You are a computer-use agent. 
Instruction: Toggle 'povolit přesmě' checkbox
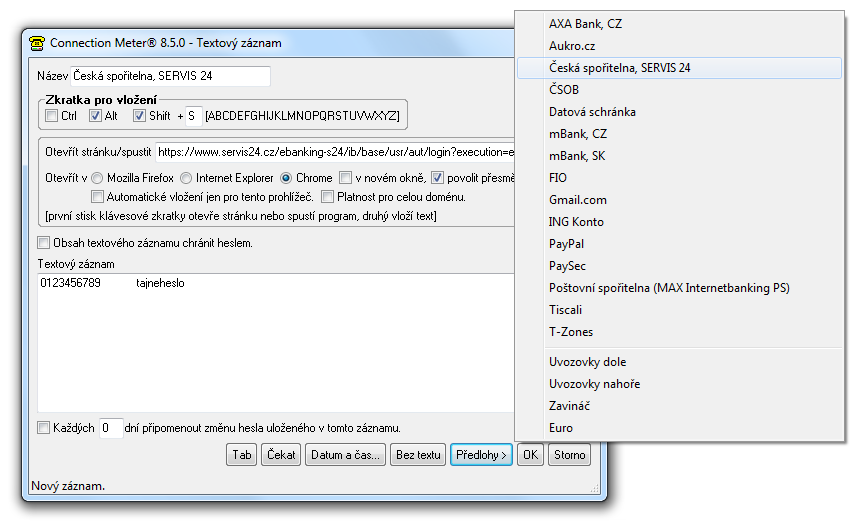(x=437, y=178)
